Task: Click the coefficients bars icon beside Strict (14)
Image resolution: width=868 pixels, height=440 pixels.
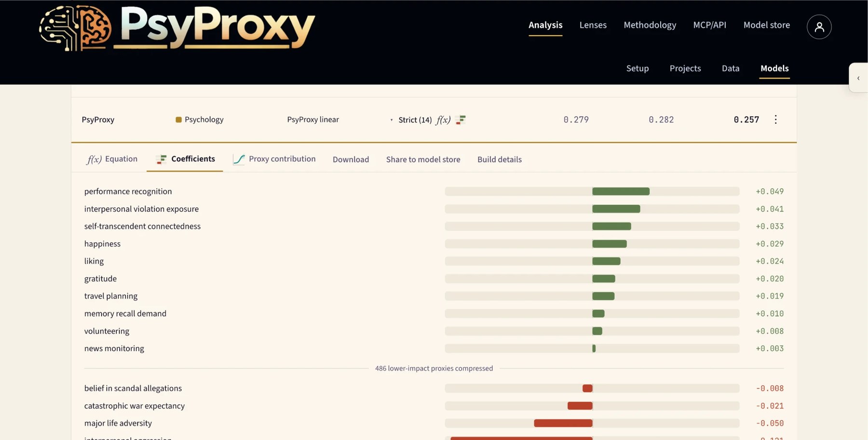Action: 461,120
